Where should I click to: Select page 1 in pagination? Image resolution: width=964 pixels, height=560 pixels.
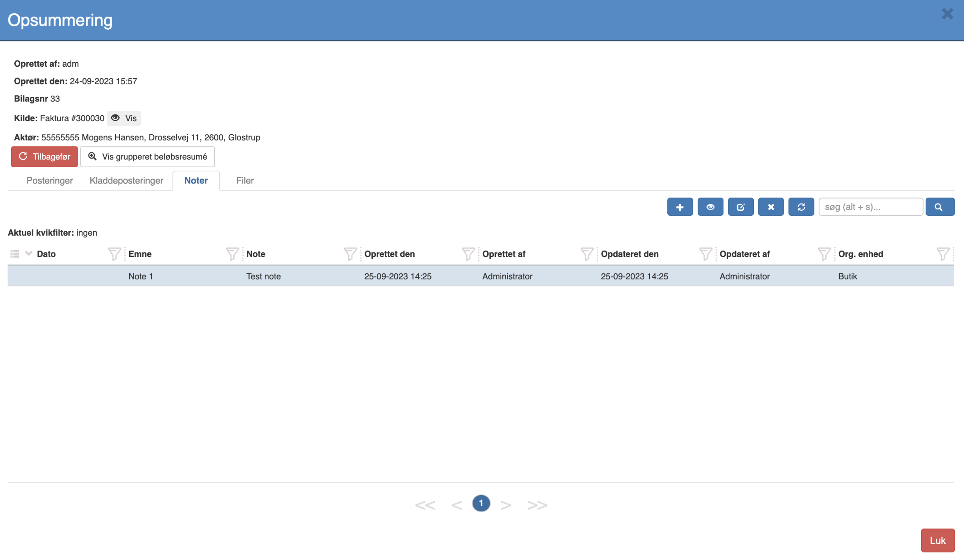(x=481, y=504)
